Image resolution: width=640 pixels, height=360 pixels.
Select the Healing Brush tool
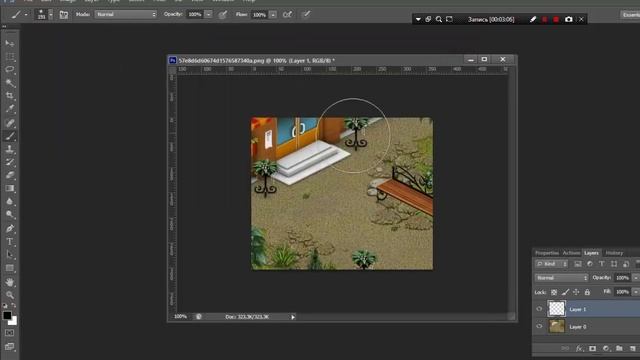tap(10, 123)
